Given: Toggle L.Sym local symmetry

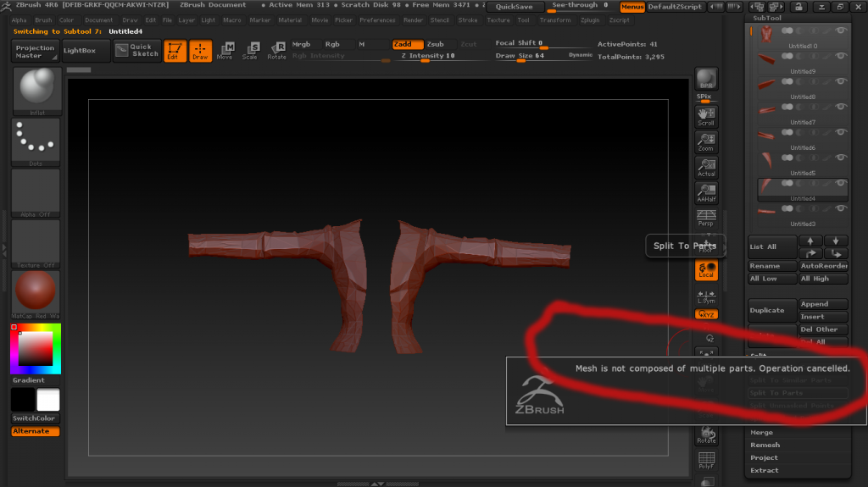Looking at the screenshot, I should pyautogui.click(x=706, y=296).
